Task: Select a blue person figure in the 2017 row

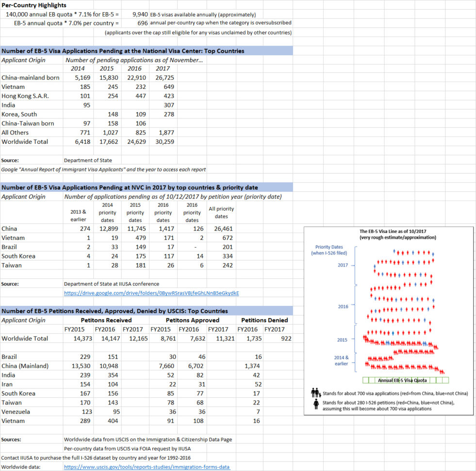Action: point(394,251)
